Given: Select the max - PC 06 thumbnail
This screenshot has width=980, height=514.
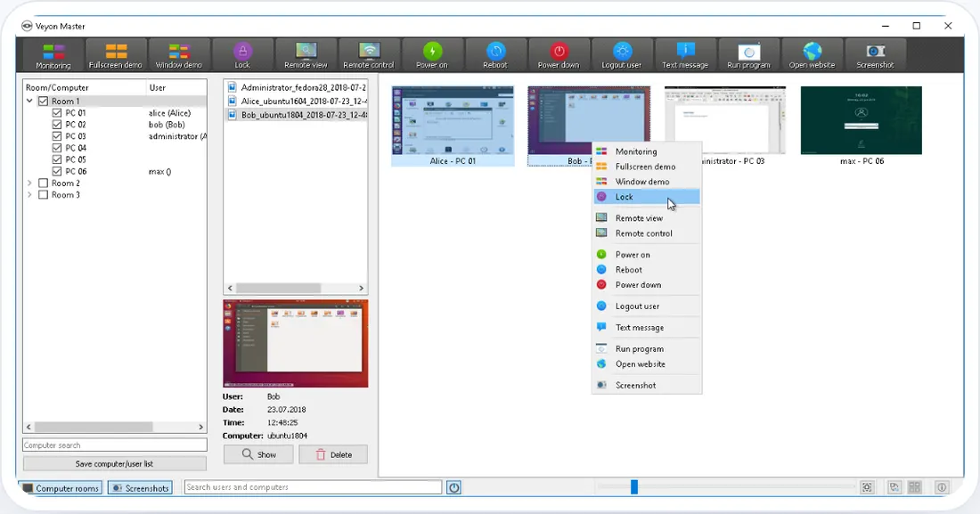Looking at the screenshot, I should pos(862,126).
